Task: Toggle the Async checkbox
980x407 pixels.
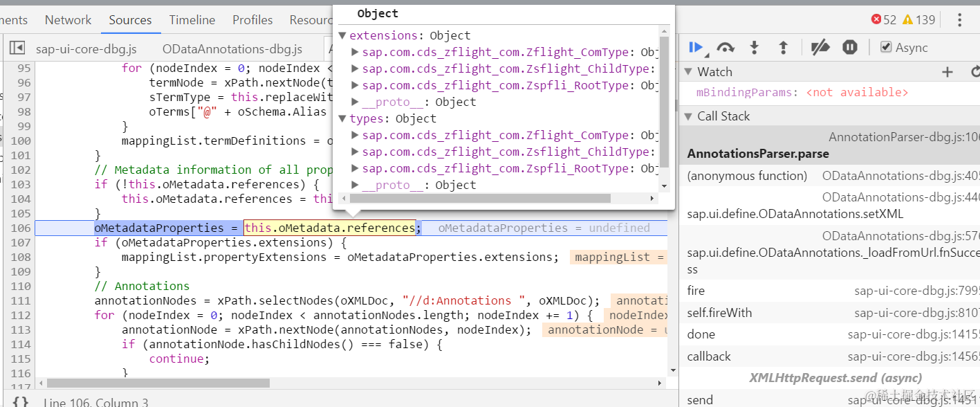Action: click(886, 48)
